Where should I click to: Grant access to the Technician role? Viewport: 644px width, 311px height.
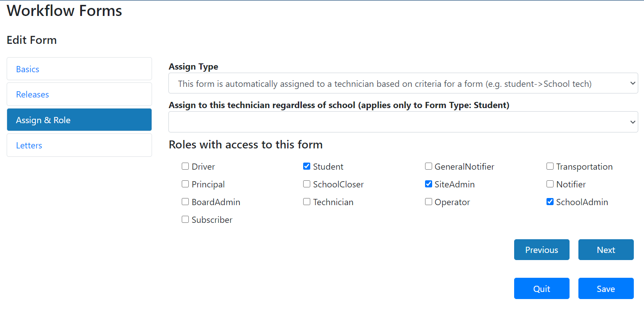coord(307,202)
